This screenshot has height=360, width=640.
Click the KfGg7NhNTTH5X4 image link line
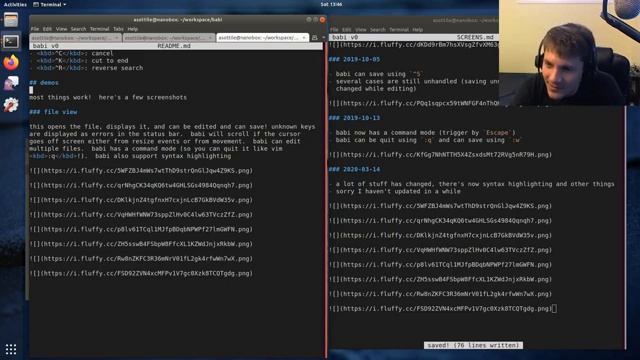tap(440, 155)
